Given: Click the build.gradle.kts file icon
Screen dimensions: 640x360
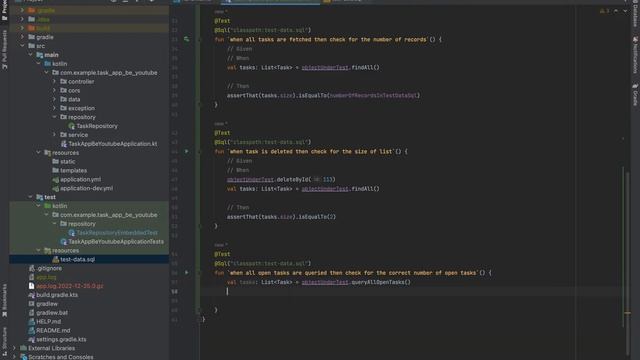Looking at the screenshot, I should tap(31, 295).
